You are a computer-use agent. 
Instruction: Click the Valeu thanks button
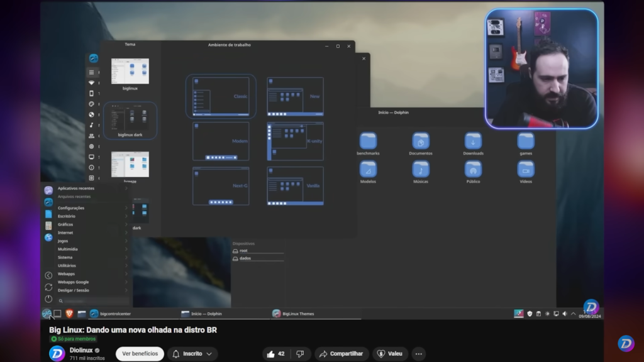pos(390,354)
